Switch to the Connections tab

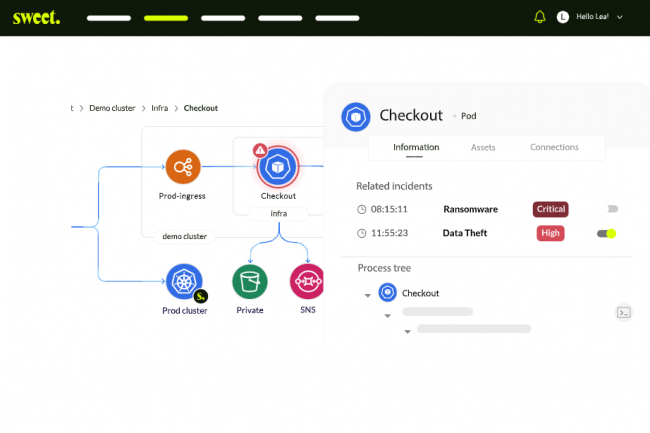pos(554,147)
